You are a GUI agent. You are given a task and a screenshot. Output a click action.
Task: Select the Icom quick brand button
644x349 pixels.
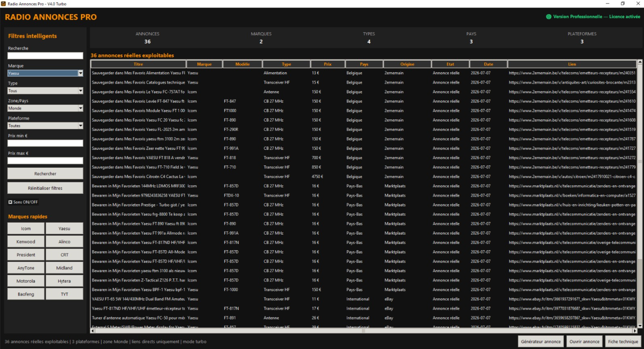[26, 229]
